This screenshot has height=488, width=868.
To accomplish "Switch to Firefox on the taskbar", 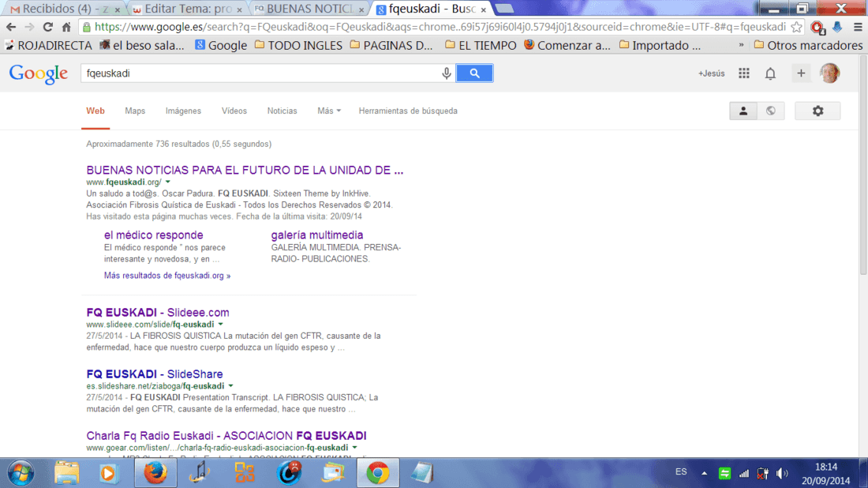I will (155, 473).
